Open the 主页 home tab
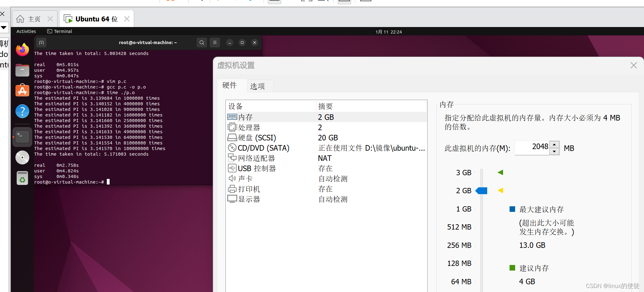 [34, 19]
